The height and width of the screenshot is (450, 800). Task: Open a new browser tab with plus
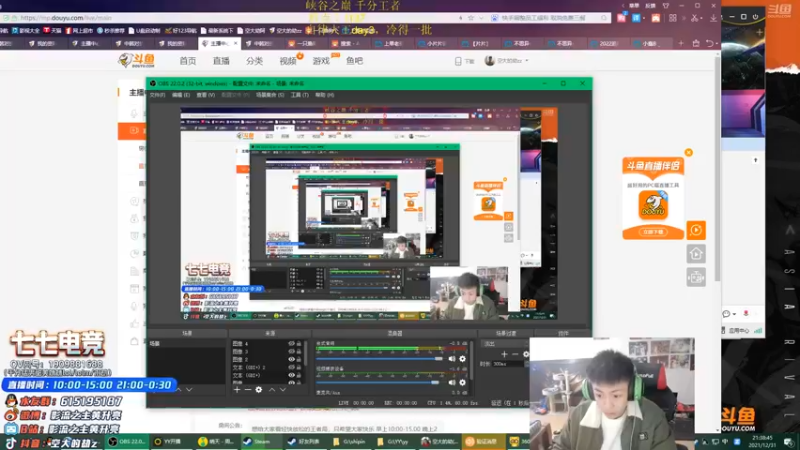pyautogui.click(x=681, y=43)
